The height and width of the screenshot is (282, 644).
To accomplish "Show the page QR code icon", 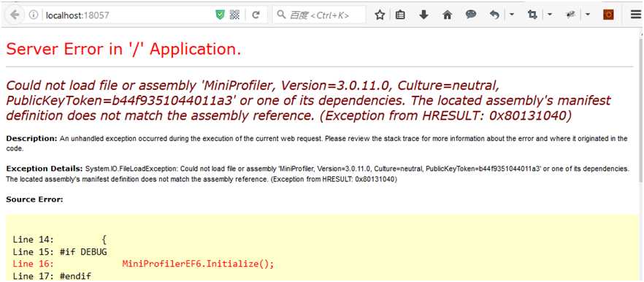I will click(234, 15).
